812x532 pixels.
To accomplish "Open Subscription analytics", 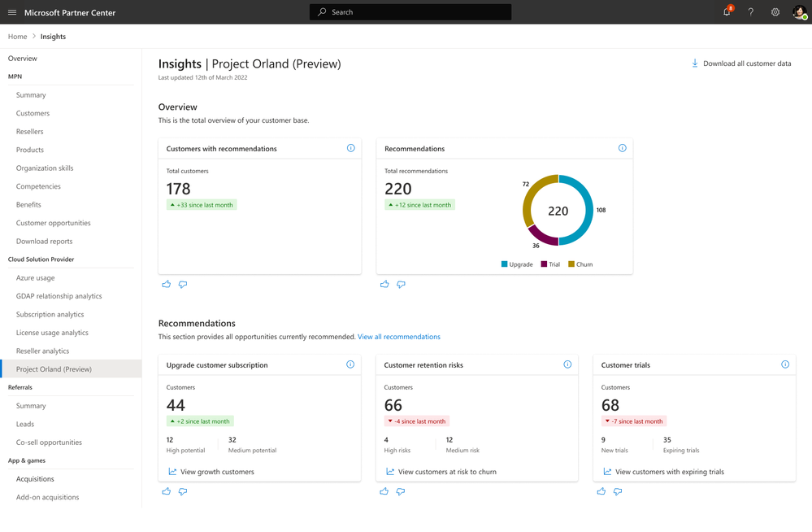I will pyautogui.click(x=50, y=314).
